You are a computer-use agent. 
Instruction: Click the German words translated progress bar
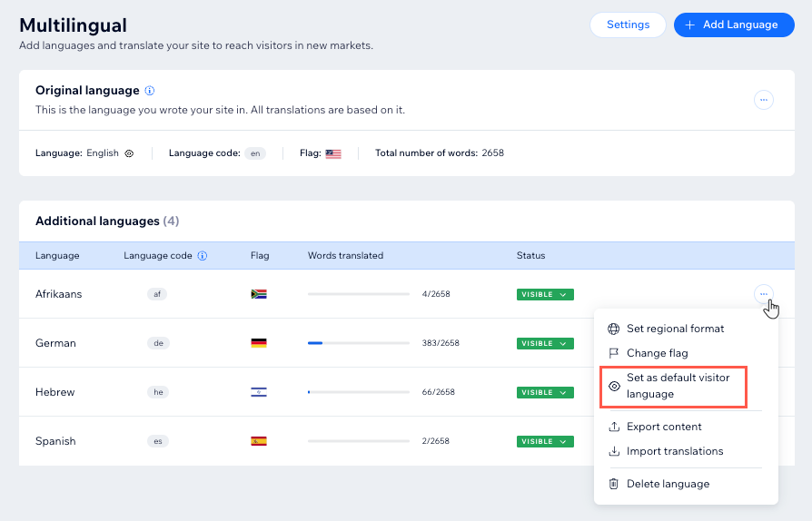(x=359, y=343)
